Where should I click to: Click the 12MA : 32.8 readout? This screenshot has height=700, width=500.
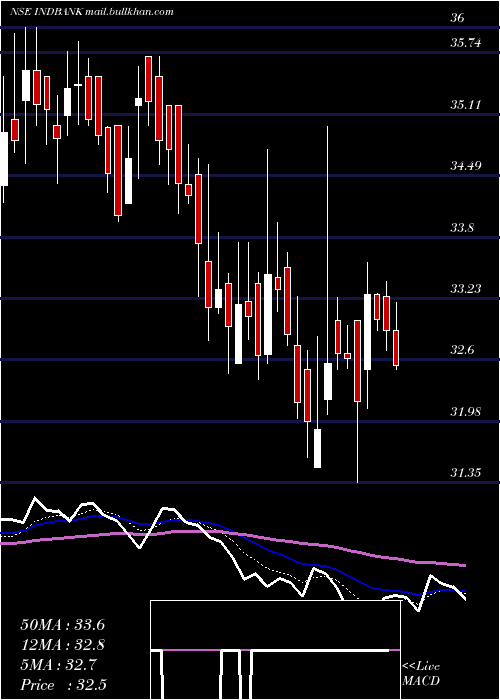pos(63,645)
